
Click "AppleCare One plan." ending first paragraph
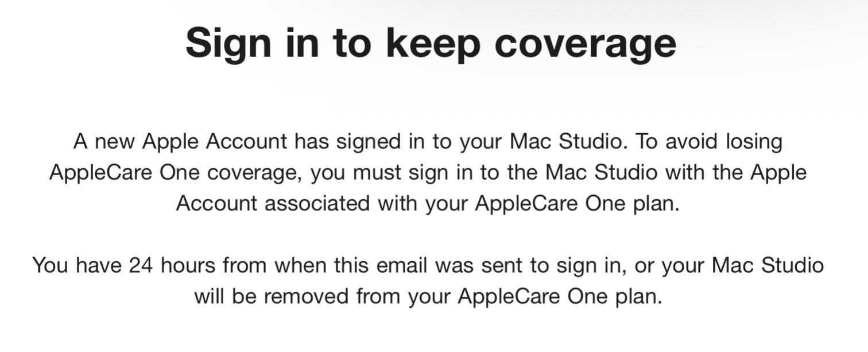577,203
